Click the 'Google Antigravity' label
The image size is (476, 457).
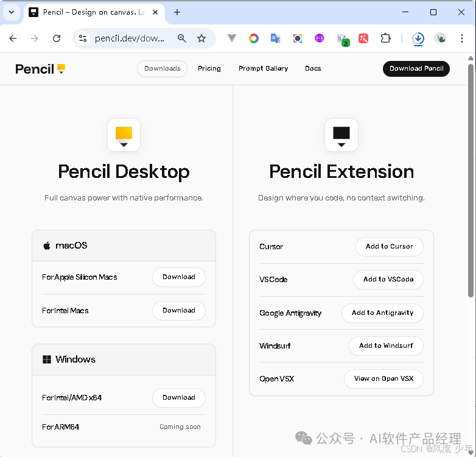click(x=290, y=313)
